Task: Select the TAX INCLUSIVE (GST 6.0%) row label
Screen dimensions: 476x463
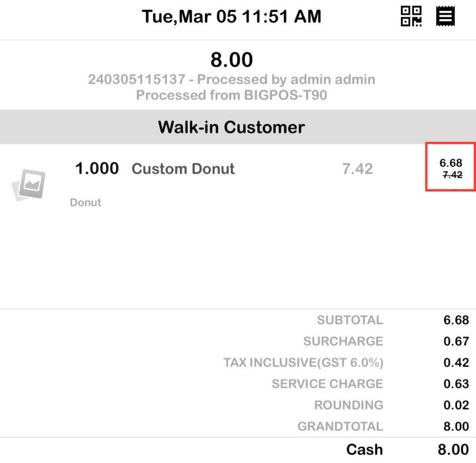Action: pyautogui.click(x=303, y=362)
